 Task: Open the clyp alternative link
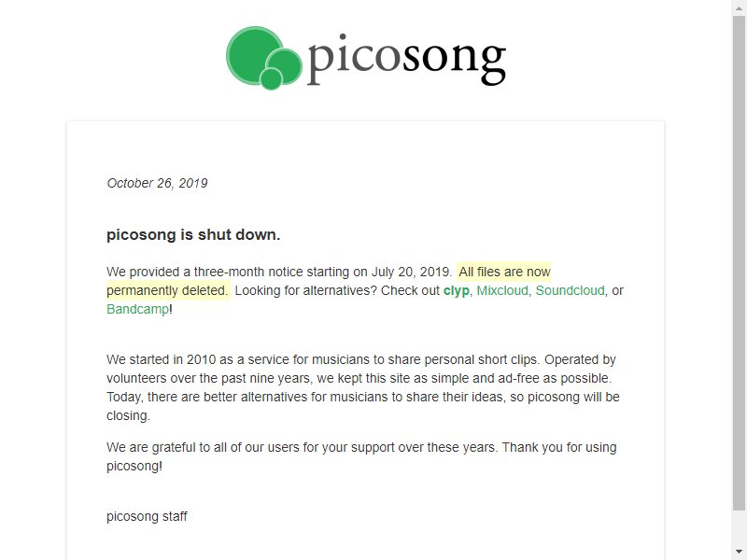[456, 290]
